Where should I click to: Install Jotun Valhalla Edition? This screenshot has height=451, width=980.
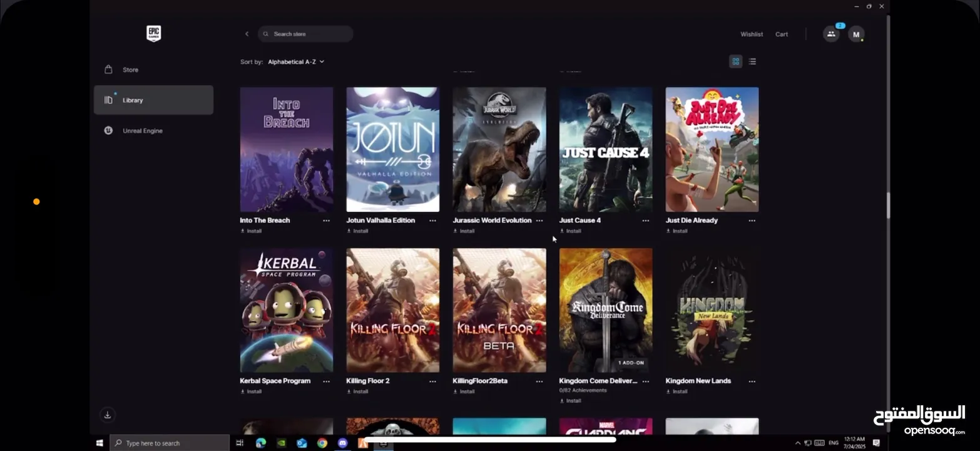(357, 231)
